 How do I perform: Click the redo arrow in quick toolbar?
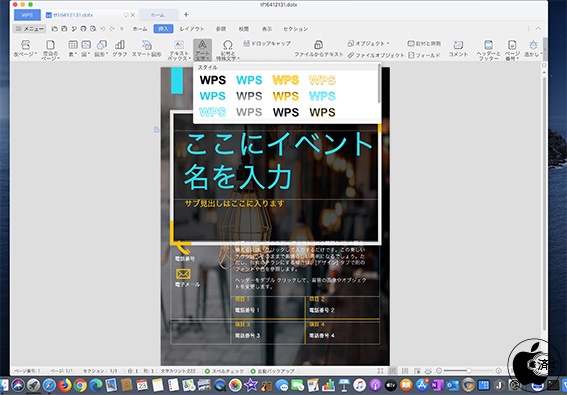point(112,29)
